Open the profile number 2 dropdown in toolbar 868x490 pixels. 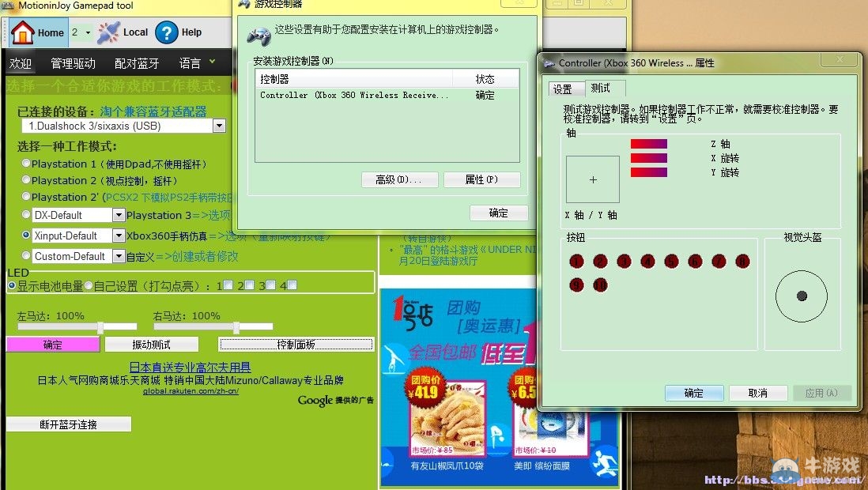tap(88, 32)
